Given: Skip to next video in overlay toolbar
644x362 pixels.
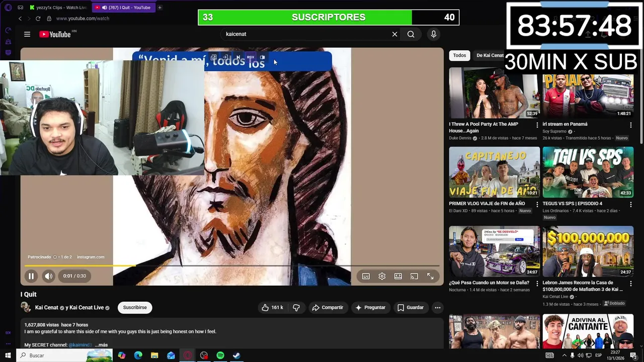Looking at the screenshot, I should (238, 57).
